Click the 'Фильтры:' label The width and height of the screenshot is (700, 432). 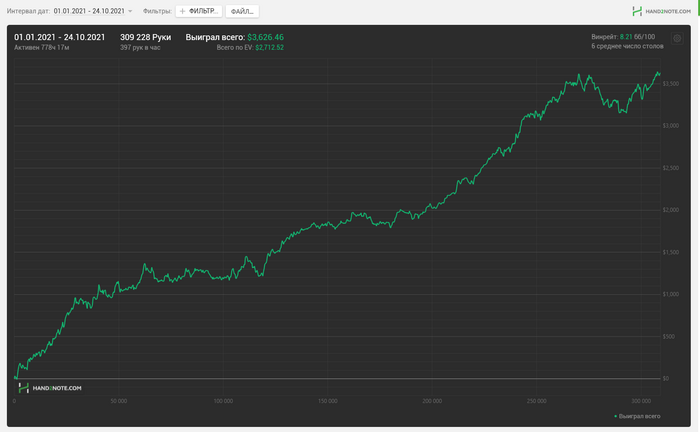pos(157,11)
